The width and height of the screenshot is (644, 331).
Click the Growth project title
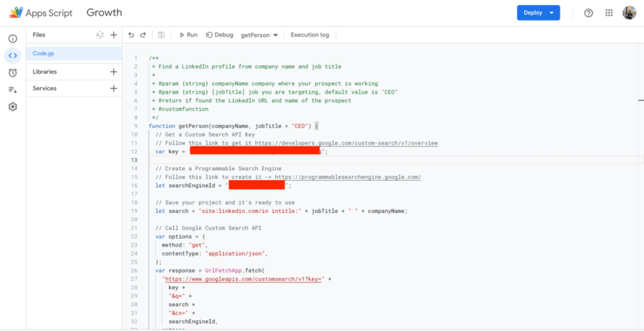click(104, 13)
